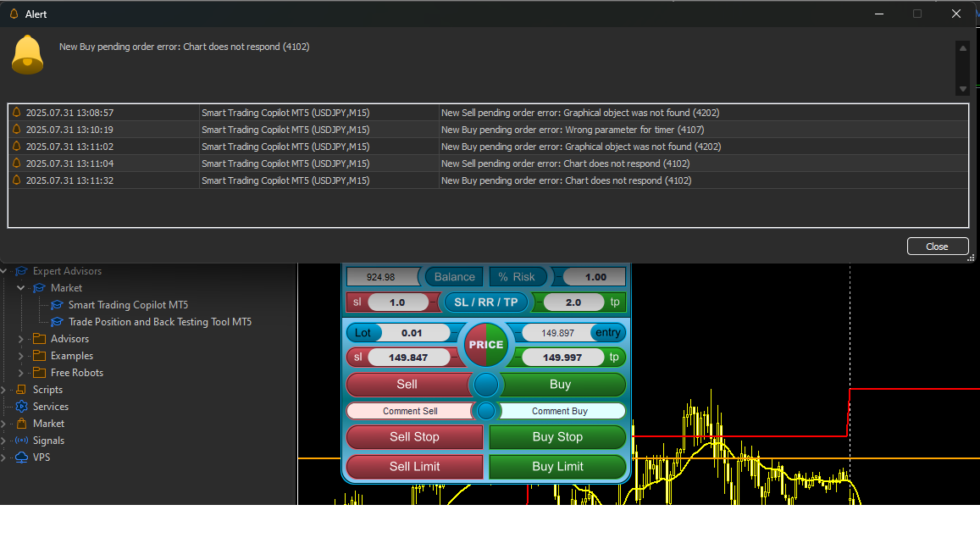Open the Signals icon in navigator
Viewport: 980px width, 549px height.
click(x=22, y=441)
